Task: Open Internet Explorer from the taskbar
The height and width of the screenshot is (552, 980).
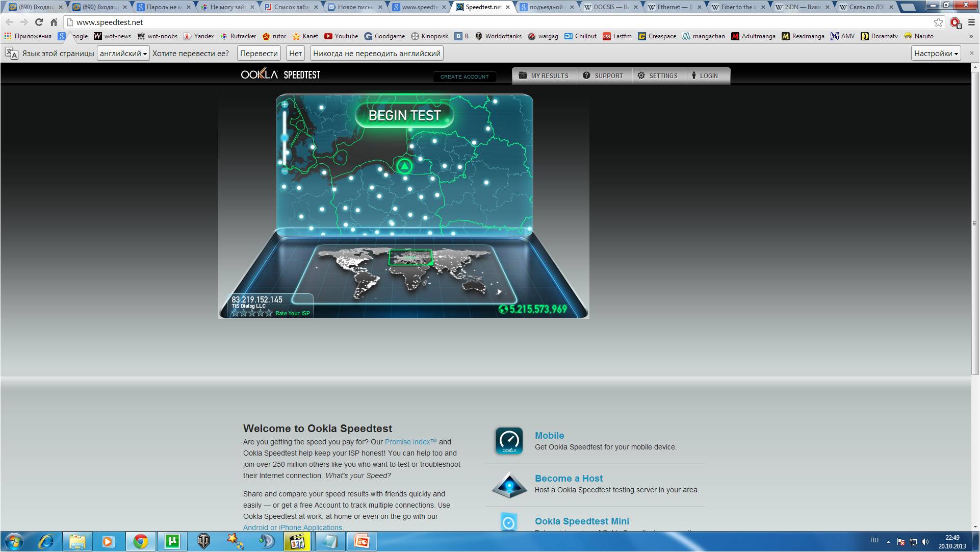Action: 46,541
